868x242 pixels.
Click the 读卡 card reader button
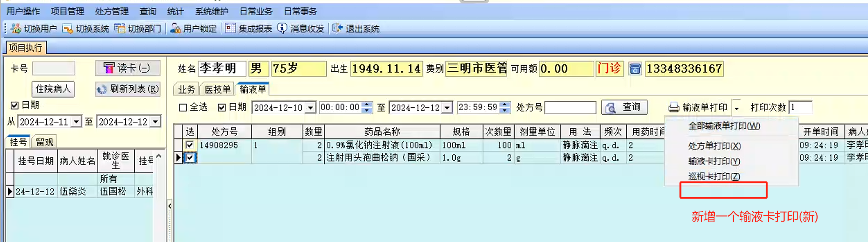(128, 68)
